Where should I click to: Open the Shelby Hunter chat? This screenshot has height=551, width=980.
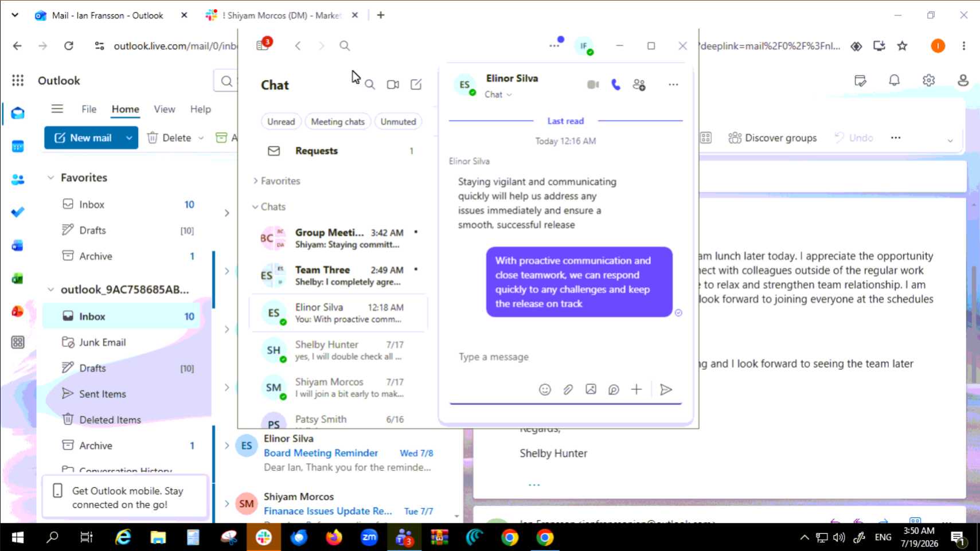[338, 350]
